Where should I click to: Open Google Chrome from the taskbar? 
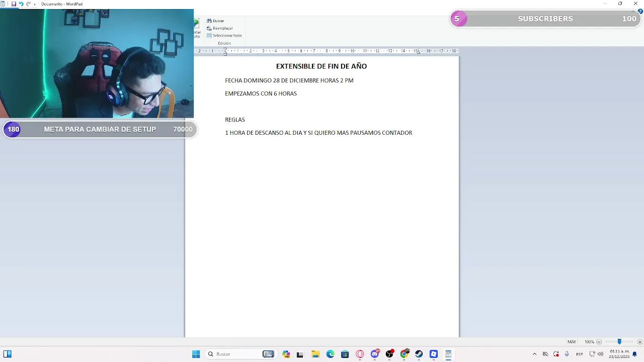tap(404, 354)
